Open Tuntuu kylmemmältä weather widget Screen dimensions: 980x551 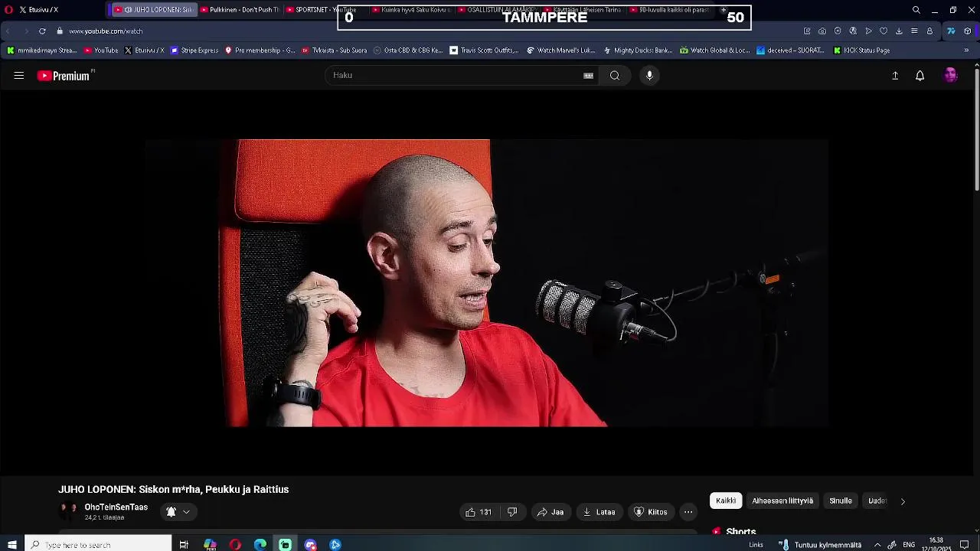pyautogui.click(x=820, y=545)
